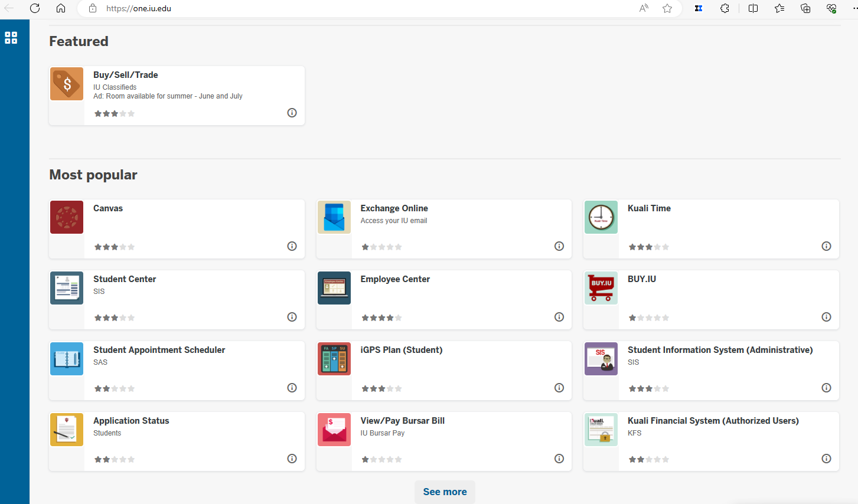Click the See more button
The width and height of the screenshot is (858, 504).
coord(445,492)
